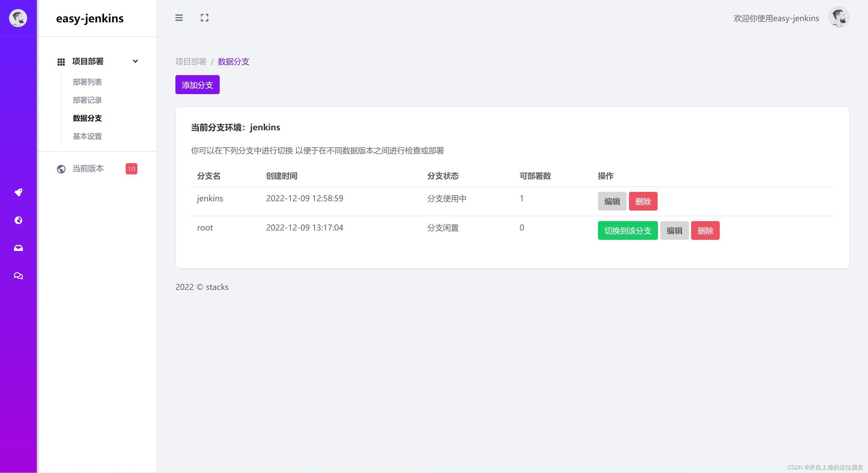Click the 1.0 version badge

click(131, 169)
